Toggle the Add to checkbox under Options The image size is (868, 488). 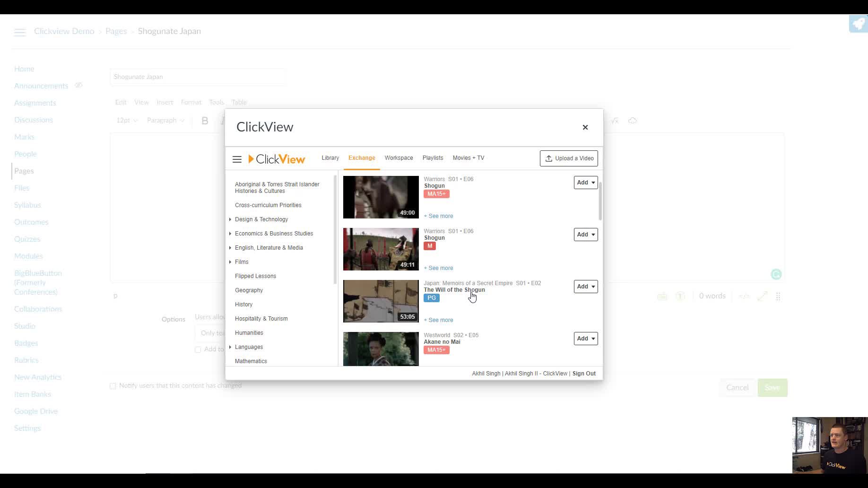point(198,349)
